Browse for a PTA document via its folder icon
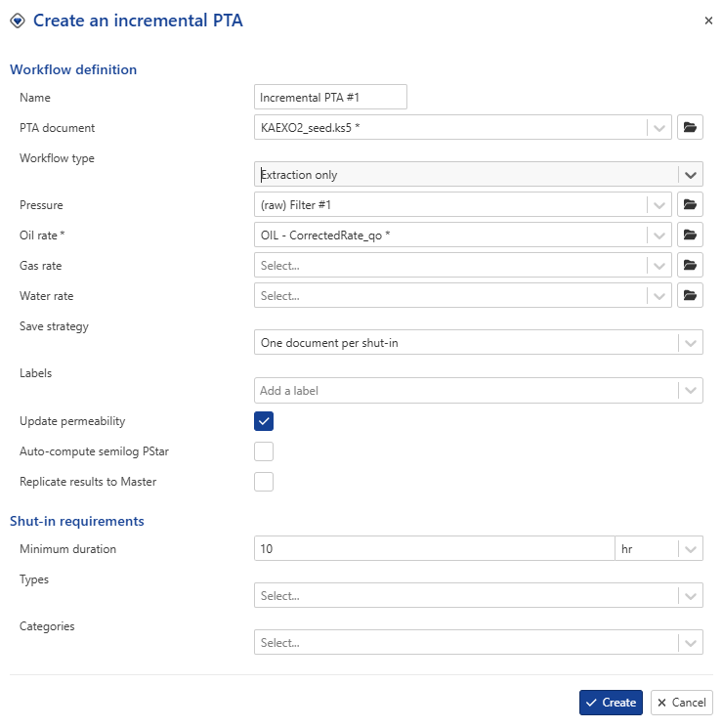The image size is (722, 728). [x=690, y=127]
